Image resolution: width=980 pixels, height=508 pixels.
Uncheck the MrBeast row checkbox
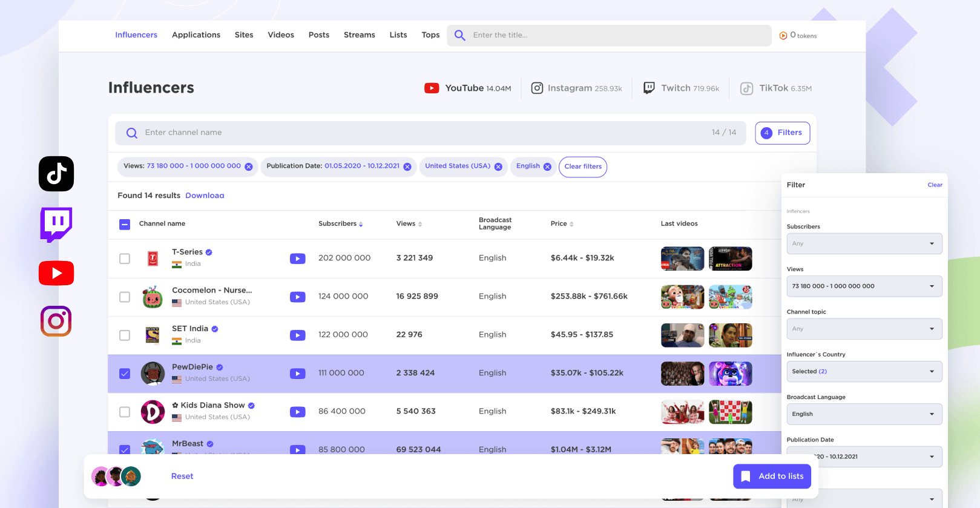click(x=125, y=449)
